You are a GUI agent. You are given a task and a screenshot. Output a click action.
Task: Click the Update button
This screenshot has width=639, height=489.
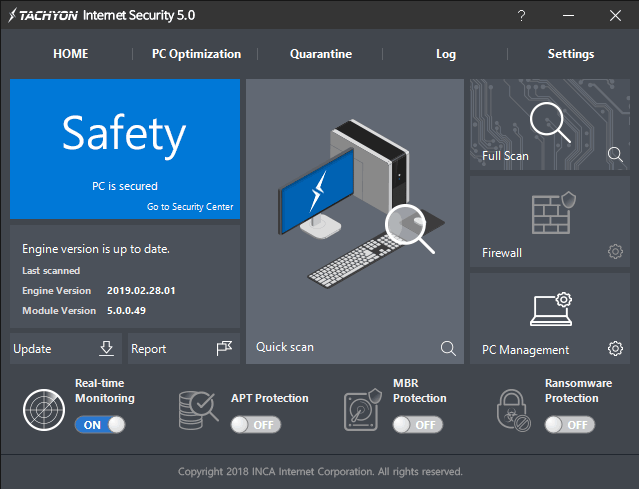point(66,349)
